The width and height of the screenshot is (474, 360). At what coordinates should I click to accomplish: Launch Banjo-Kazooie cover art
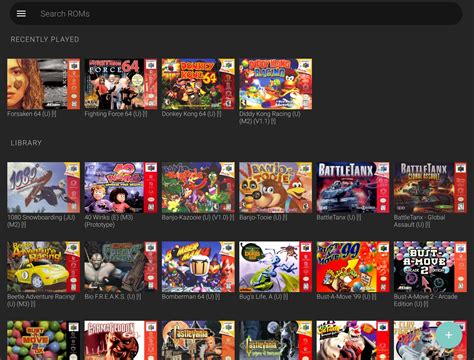pos(198,188)
